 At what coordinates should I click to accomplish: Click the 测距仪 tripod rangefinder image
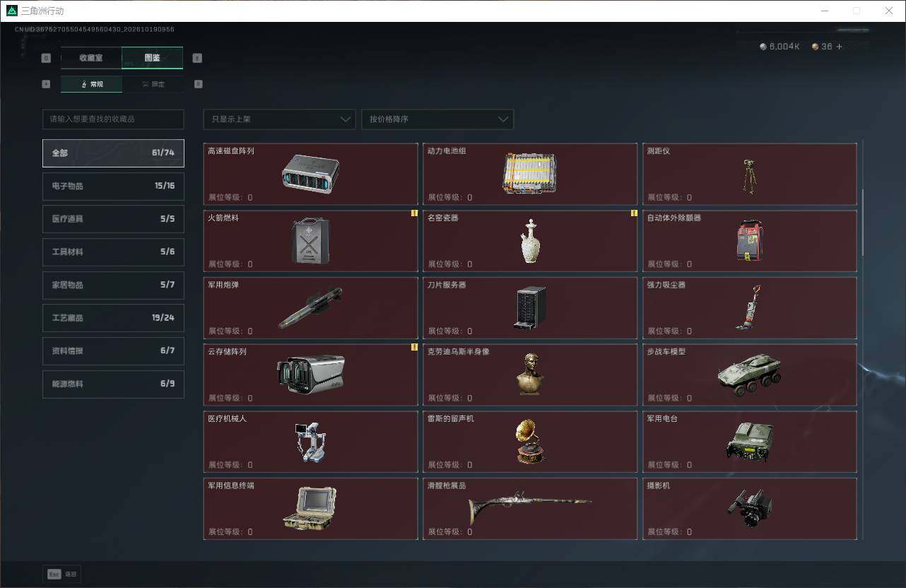click(x=748, y=177)
